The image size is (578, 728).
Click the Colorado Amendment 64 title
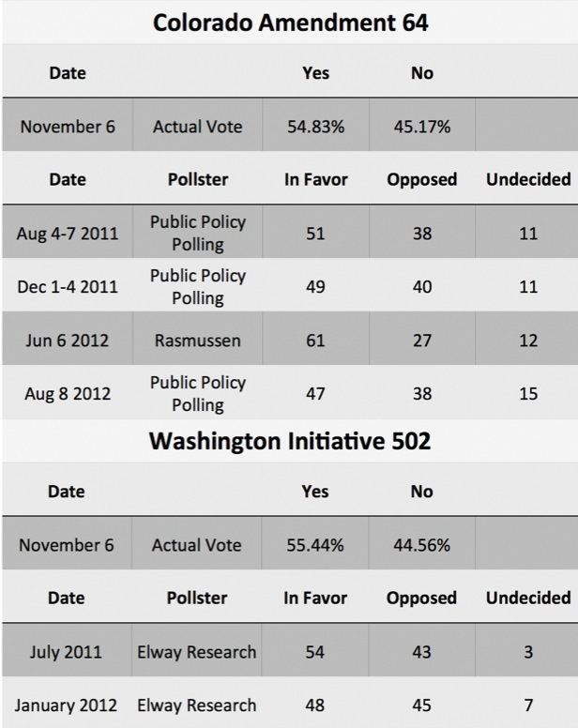290,23
